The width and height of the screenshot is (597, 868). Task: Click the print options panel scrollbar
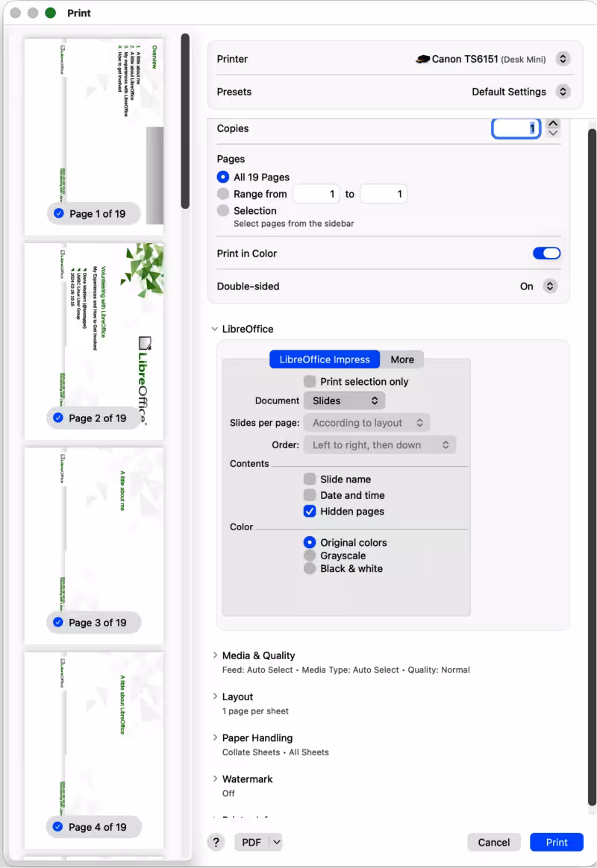pos(592,468)
